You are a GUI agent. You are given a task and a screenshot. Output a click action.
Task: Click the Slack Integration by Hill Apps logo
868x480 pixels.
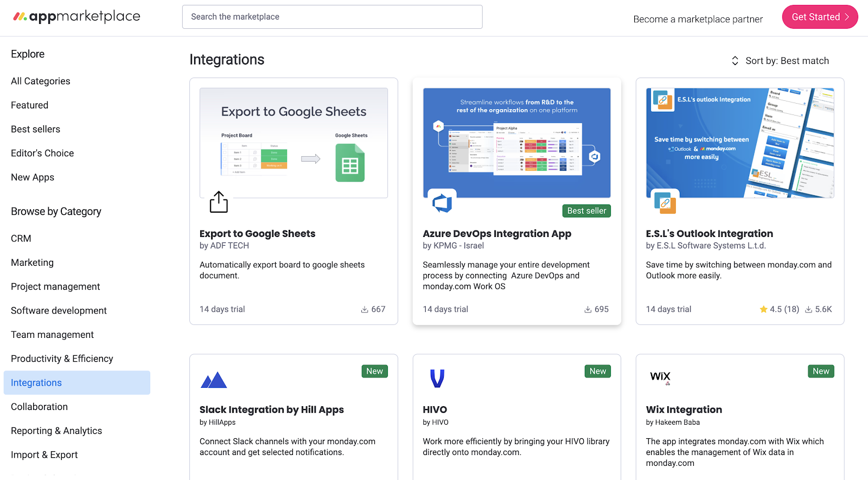pos(214,380)
